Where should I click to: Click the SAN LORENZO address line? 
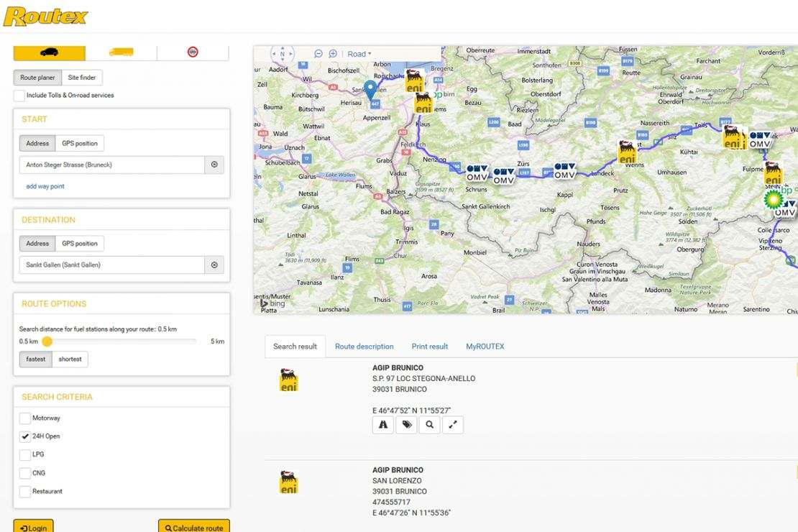[x=397, y=480]
